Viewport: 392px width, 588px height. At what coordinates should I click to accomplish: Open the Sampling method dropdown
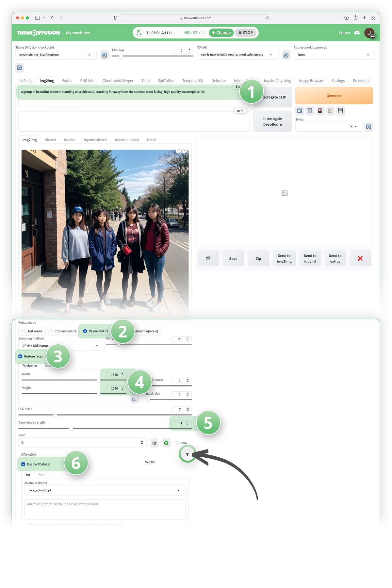[61, 346]
